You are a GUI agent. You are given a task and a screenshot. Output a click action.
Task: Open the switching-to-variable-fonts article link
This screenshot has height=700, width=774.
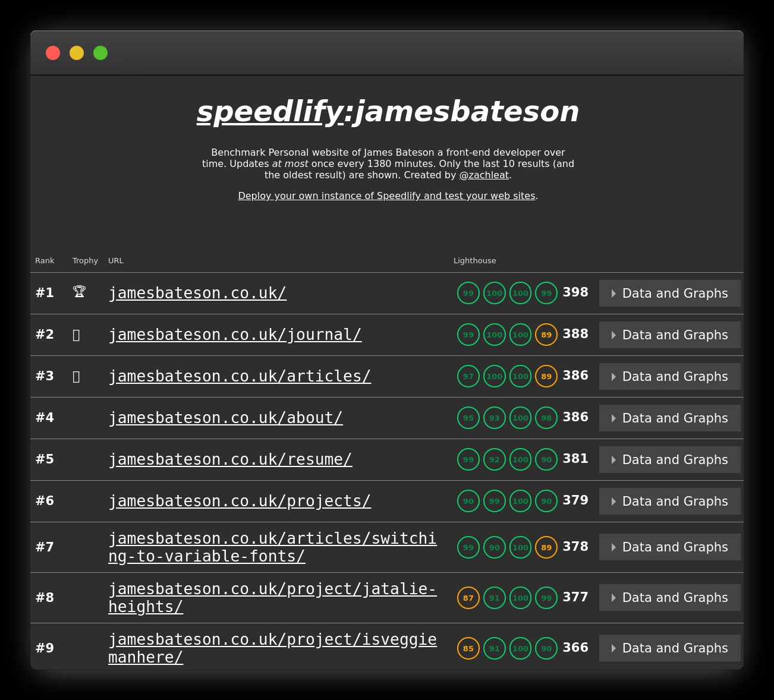pos(272,547)
